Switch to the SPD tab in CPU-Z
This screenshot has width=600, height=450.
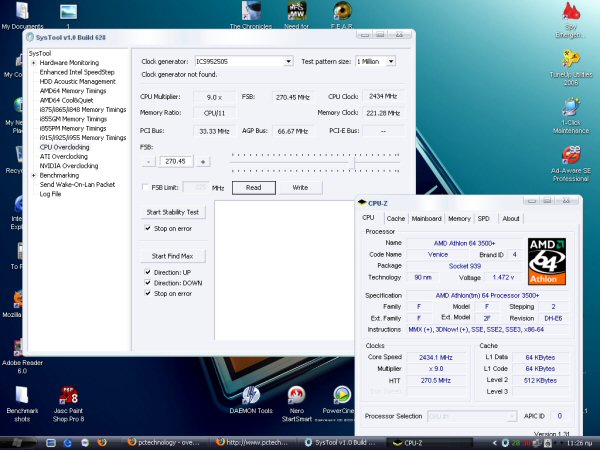coord(483,218)
